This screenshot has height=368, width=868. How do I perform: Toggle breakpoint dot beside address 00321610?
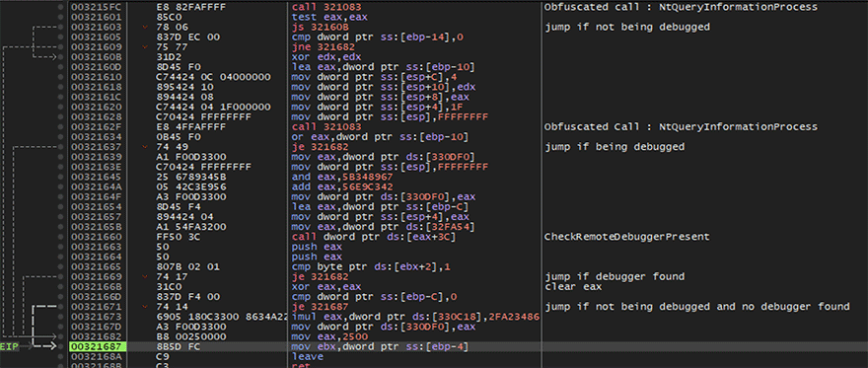click(61, 77)
